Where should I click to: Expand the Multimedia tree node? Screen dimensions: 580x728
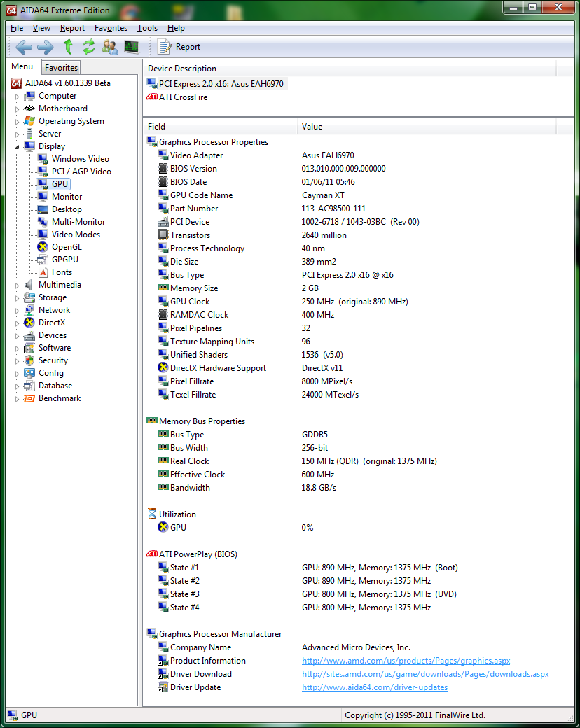(x=18, y=286)
